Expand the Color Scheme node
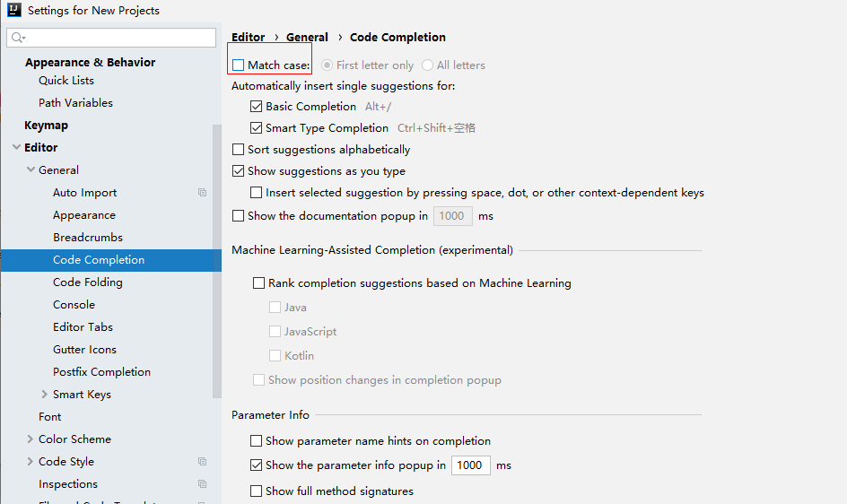Image resolution: width=847 pixels, height=504 pixels. coord(31,439)
